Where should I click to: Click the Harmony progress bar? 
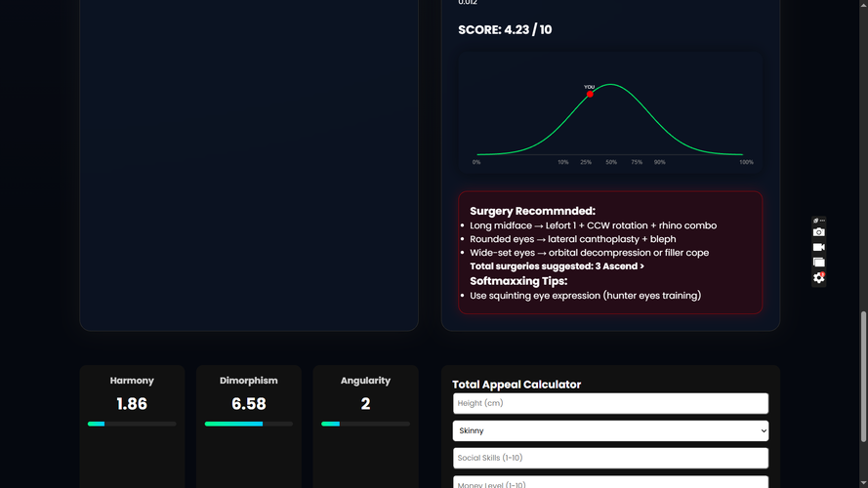coord(132,424)
